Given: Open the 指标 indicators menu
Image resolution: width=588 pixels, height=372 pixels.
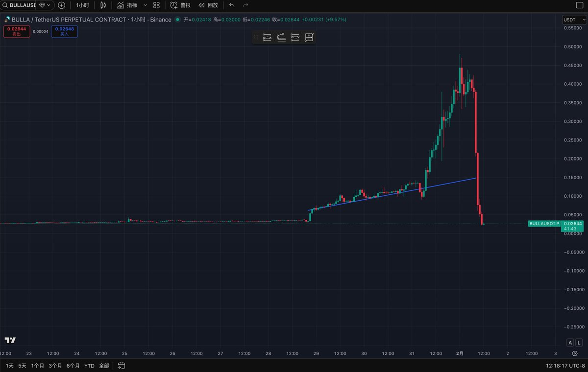Looking at the screenshot, I should coord(127,5).
